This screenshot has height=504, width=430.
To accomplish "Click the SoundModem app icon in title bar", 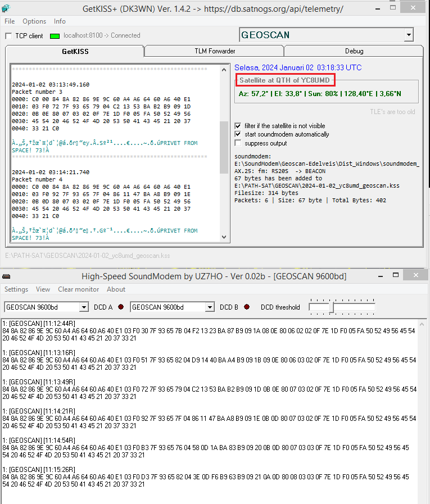I will [6, 276].
